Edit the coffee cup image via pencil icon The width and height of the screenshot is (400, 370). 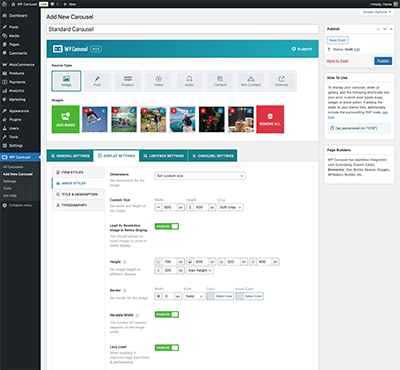(x=250, y=110)
